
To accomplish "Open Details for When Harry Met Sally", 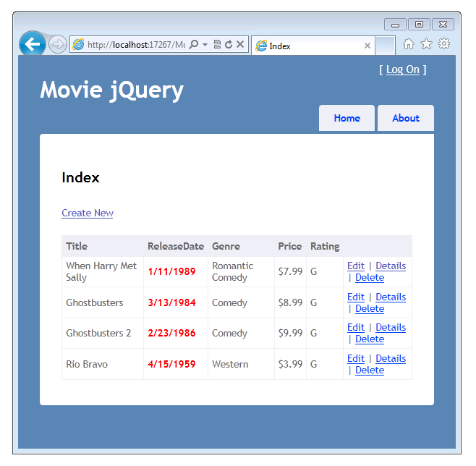I will point(391,266).
